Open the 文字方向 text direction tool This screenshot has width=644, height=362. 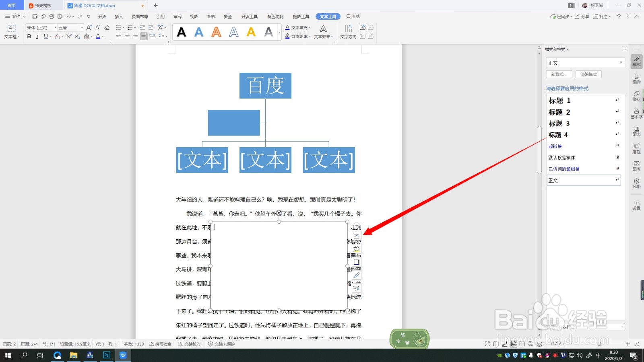point(348,32)
